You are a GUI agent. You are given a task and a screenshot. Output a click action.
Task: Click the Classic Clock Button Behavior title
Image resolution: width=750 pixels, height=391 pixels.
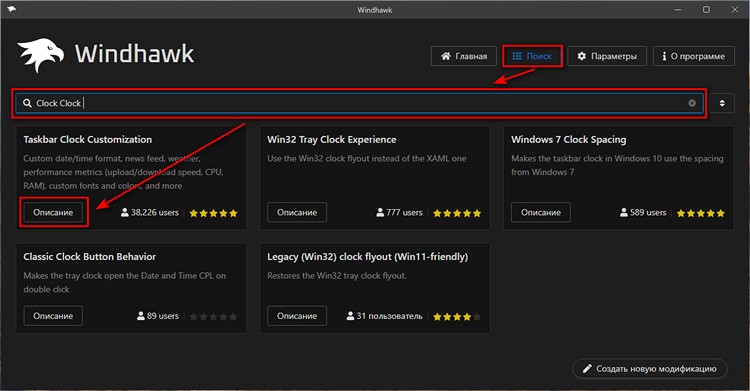coord(89,257)
